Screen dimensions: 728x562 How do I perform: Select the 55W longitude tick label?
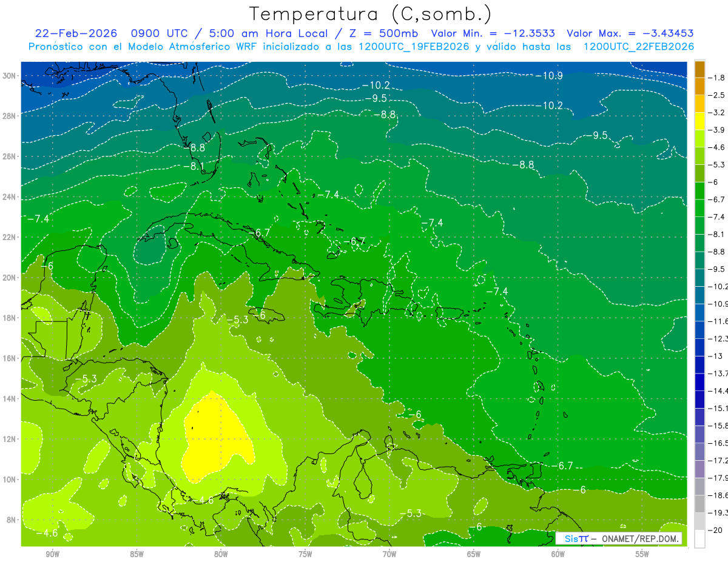(642, 554)
